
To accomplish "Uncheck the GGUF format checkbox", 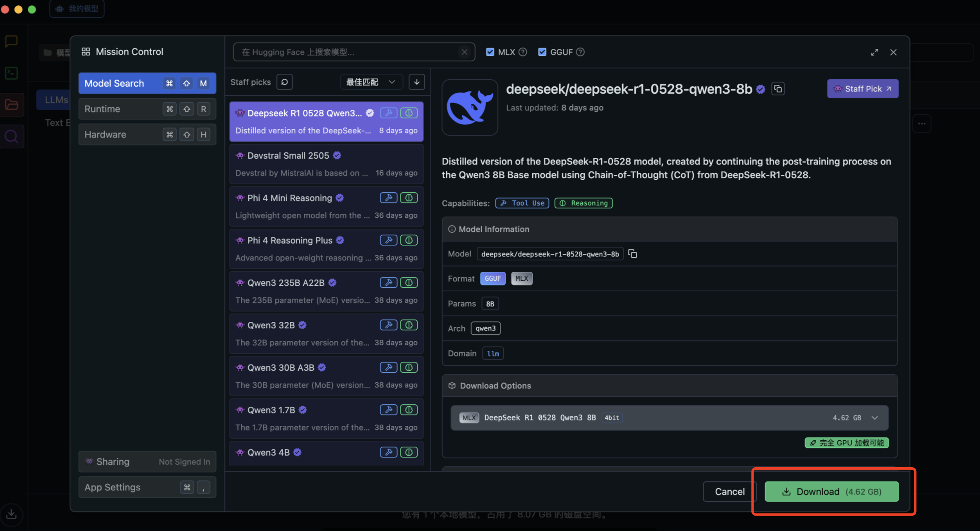I will (542, 52).
